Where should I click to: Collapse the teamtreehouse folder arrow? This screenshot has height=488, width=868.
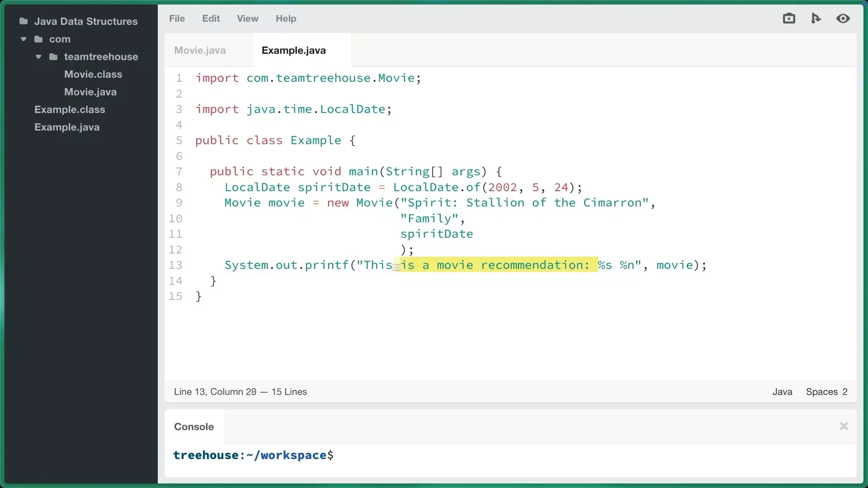38,57
